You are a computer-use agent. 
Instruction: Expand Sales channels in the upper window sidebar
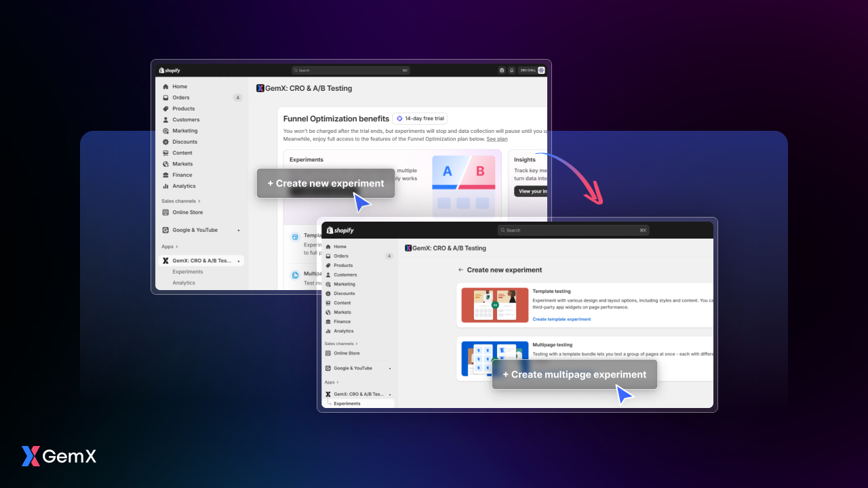180,201
